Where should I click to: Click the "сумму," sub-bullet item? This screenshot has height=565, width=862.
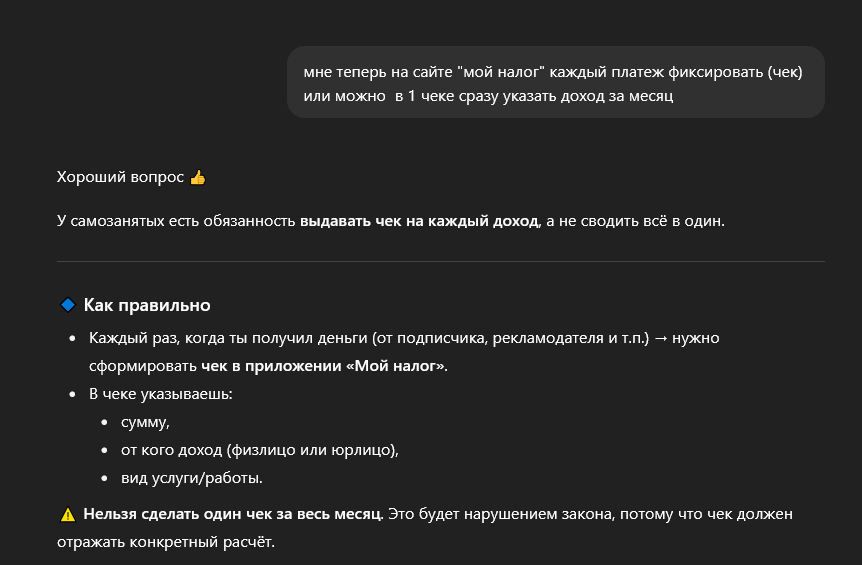(x=145, y=423)
